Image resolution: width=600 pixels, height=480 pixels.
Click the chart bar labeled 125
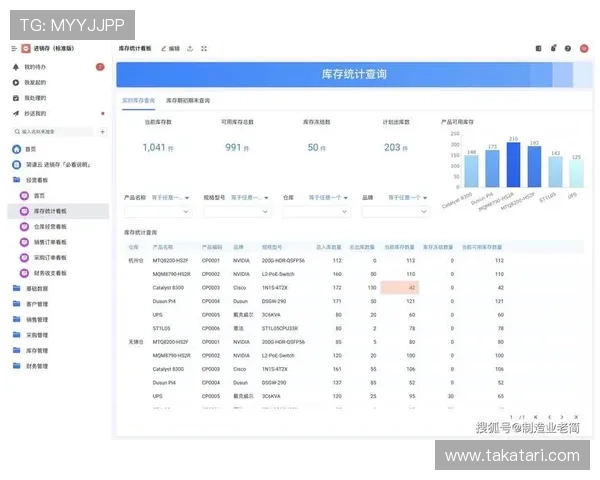click(x=576, y=174)
